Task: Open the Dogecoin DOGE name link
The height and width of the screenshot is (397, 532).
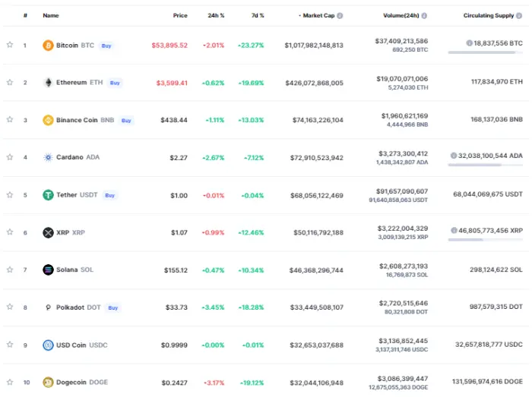Action: (x=82, y=382)
